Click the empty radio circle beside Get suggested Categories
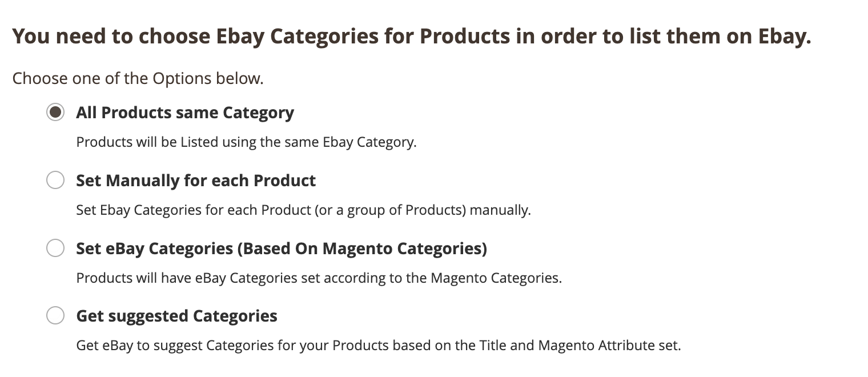Image resolution: width=868 pixels, height=377 pixels. (x=55, y=315)
